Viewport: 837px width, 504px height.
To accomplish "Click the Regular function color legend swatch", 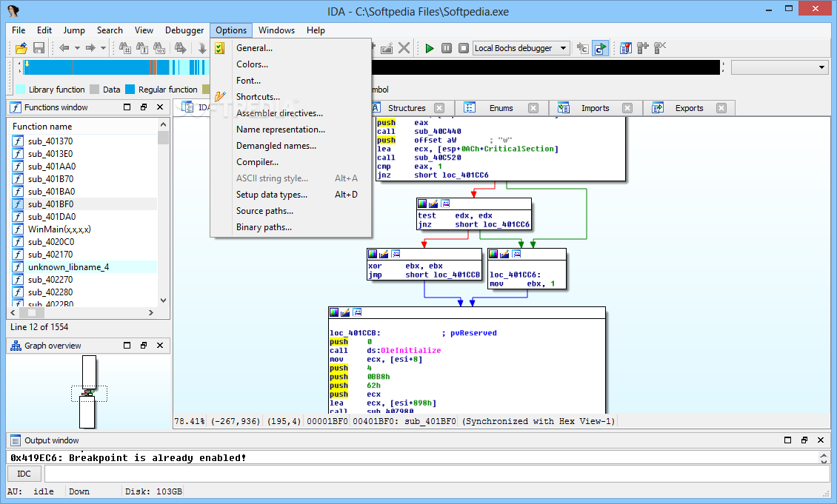I will point(130,90).
